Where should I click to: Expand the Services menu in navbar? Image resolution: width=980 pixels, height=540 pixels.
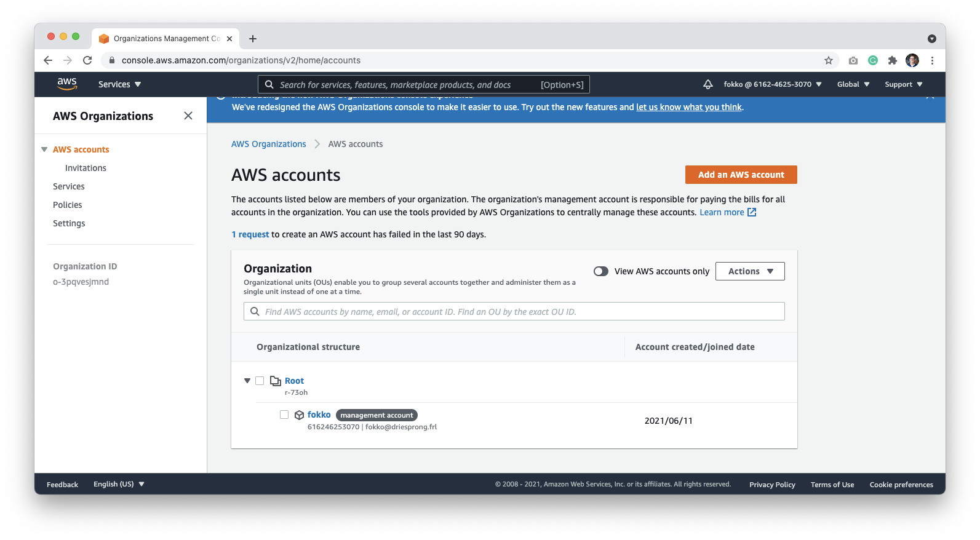119,84
